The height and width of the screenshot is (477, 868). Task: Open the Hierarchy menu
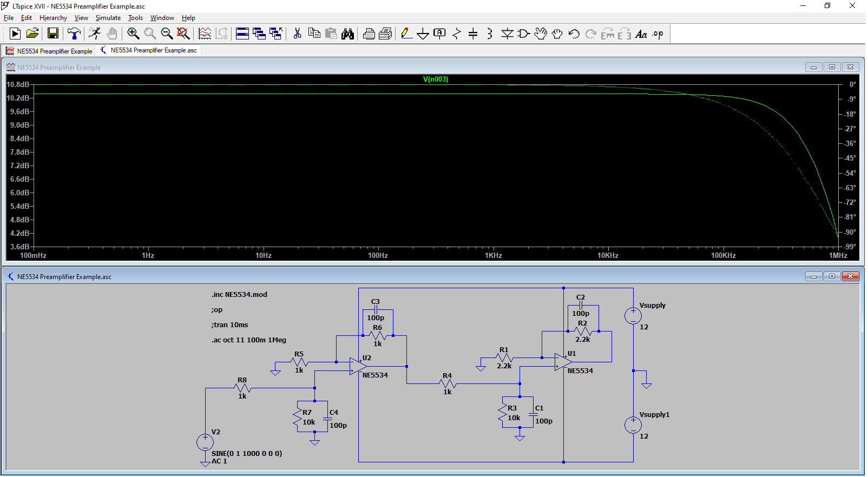click(53, 18)
